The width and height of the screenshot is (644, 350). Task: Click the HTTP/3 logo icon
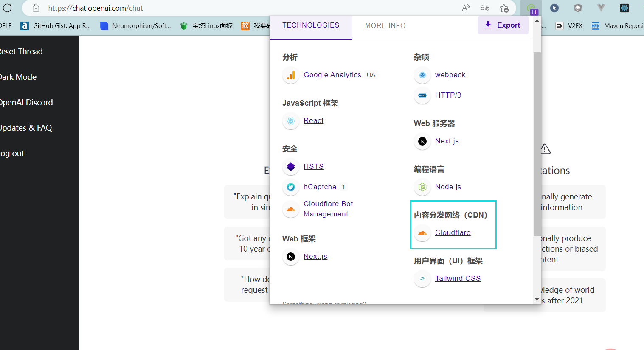coord(422,95)
